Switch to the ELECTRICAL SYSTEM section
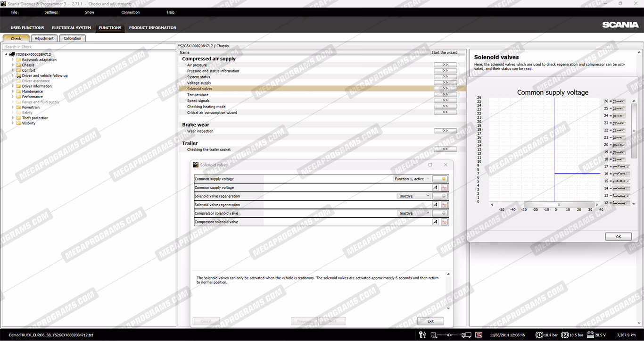The width and height of the screenshot is (644, 341). (71, 28)
